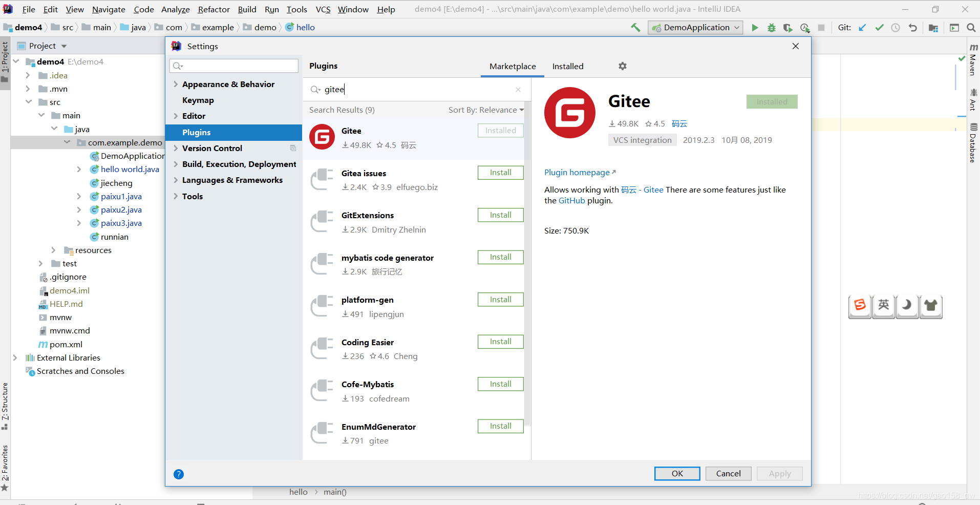Open Git history clock icon
Screen dimensions: 980x505
tap(896, 28)
